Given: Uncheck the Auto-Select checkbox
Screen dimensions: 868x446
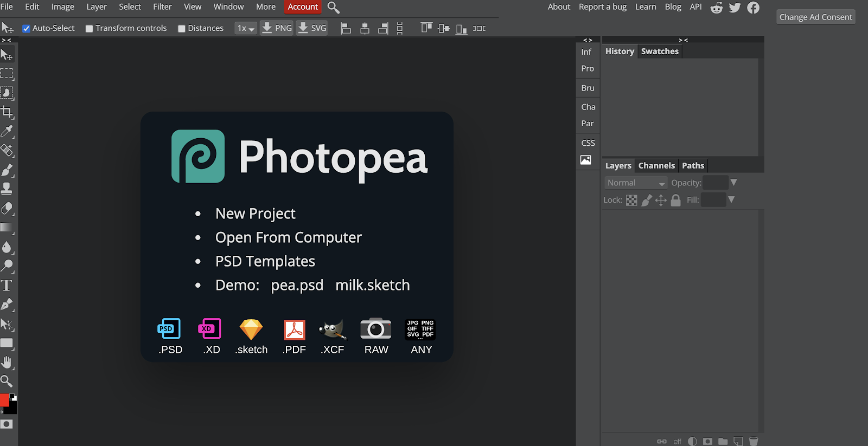Looking at the screenshot, I should click(26, 29).
